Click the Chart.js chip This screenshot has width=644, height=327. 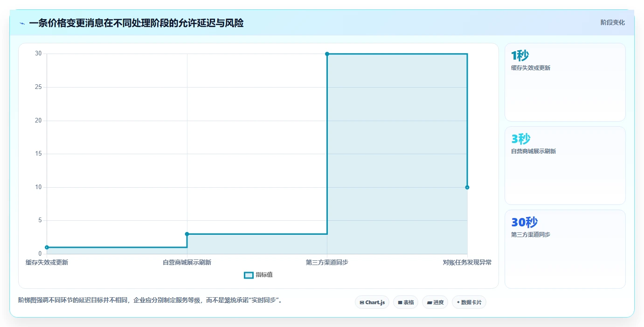click(x=372, y=302)
